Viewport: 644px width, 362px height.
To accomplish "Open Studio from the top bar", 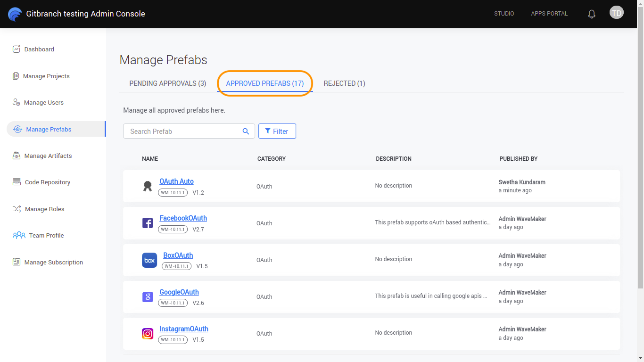I will click(x=504, y=14).
